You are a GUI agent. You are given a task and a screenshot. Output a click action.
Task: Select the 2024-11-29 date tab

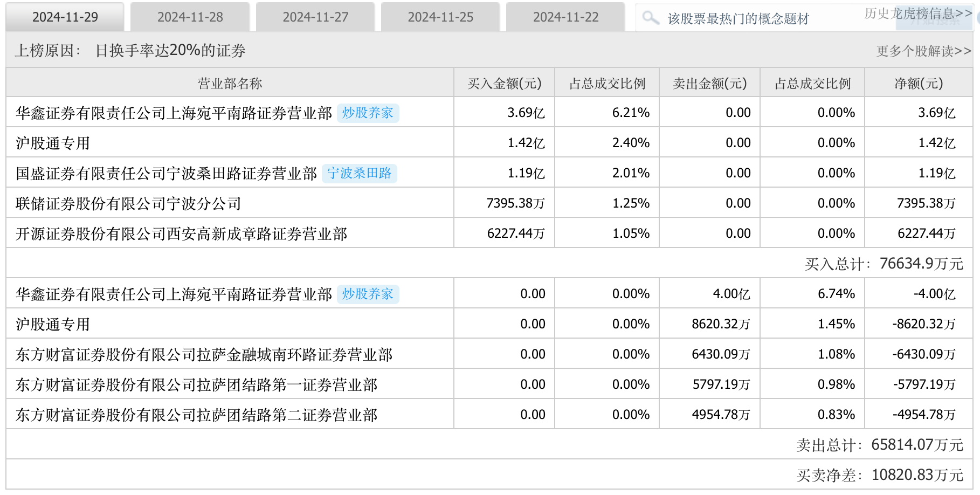tap(65, 17)
